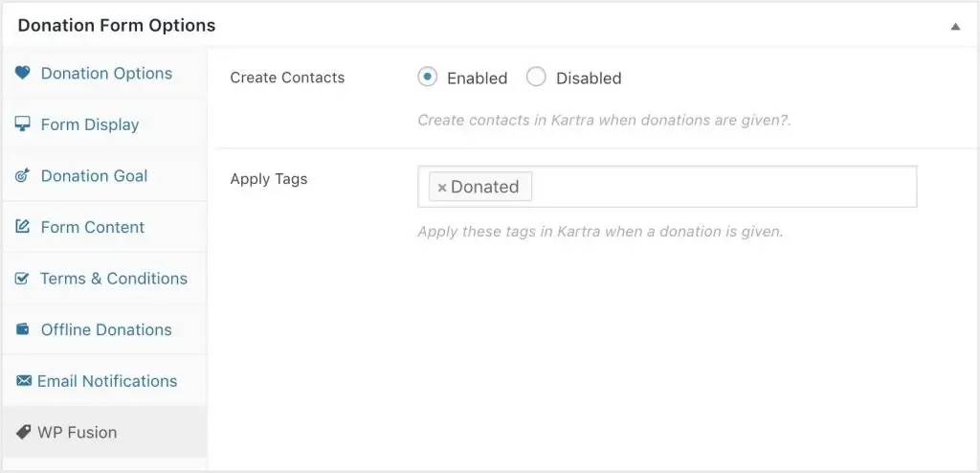Click the wallet icon beside Offline Donations
This screenshot has height=473, width=980.
pyautogui.click(x=23, y=329)
